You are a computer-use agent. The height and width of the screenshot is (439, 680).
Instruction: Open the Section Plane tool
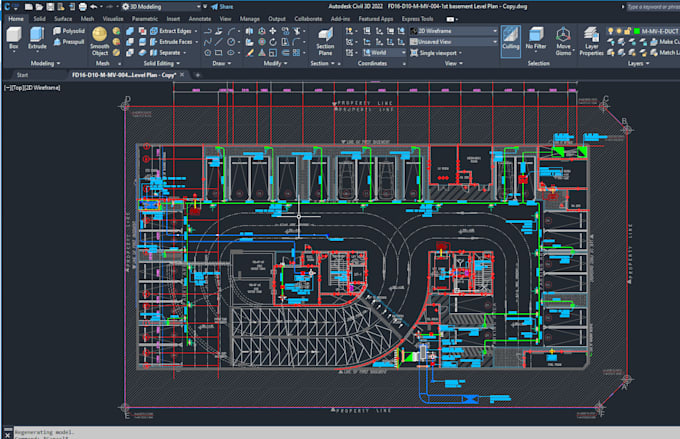325,41
